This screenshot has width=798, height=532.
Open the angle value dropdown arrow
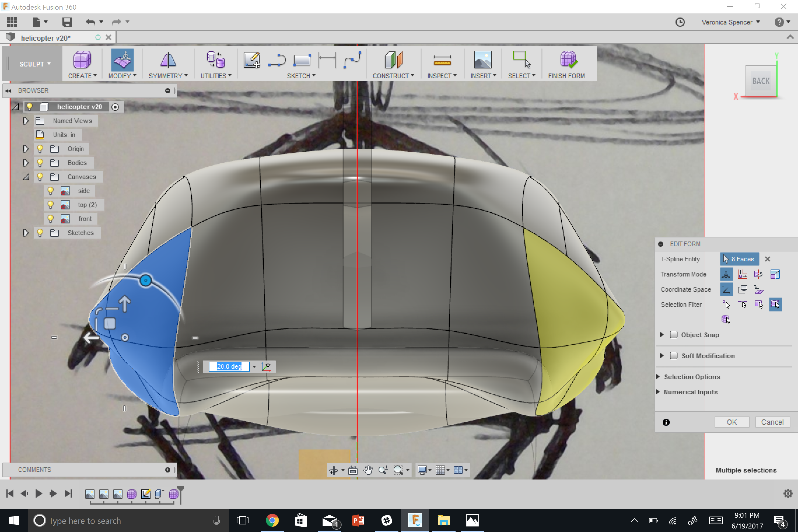click(x=254, y=367)
